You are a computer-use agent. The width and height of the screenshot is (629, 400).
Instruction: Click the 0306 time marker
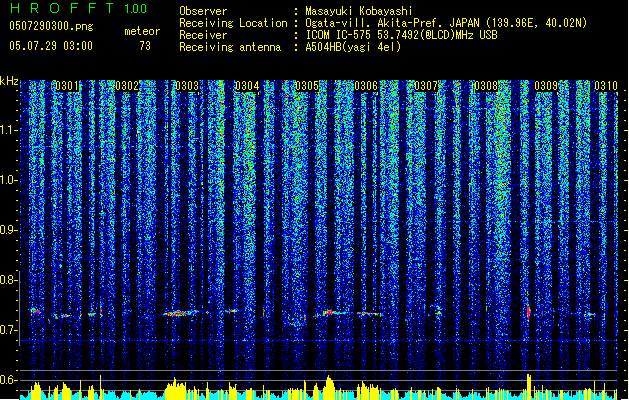point(366,86)
